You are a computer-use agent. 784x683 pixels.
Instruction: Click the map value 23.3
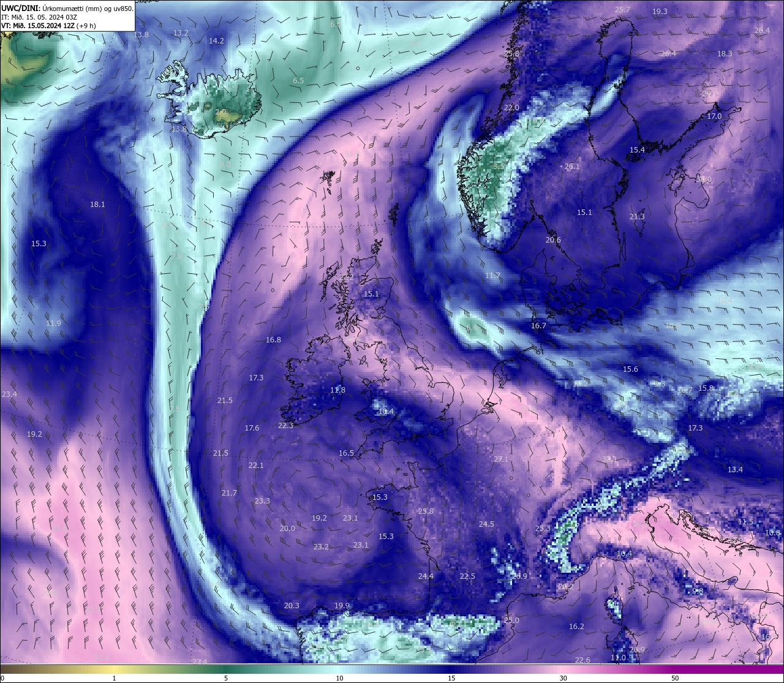click(262, 501)
